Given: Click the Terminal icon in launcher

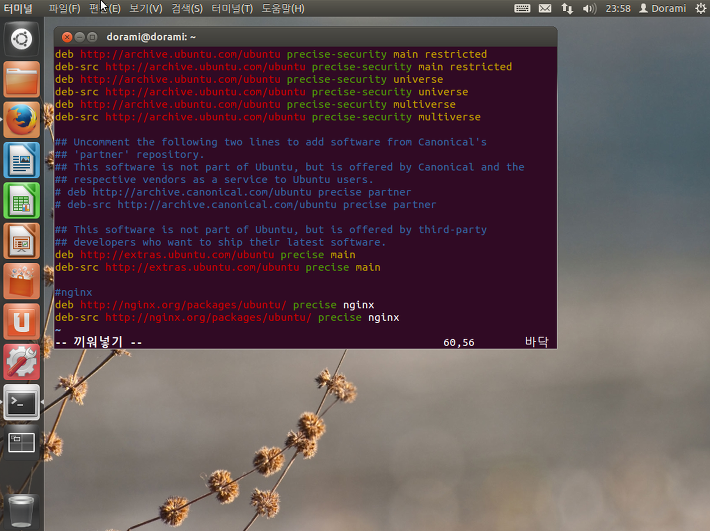Looking at the screenshot, I should pyautogui.click(x=21, y=402).
